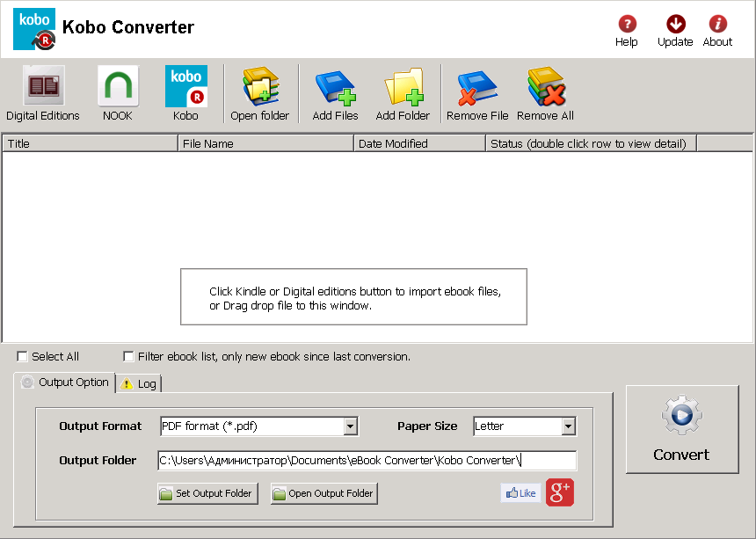The width and height of the screenshot is (756, 539).
Task: Import ebooks from NOOK
Action: 117,86
